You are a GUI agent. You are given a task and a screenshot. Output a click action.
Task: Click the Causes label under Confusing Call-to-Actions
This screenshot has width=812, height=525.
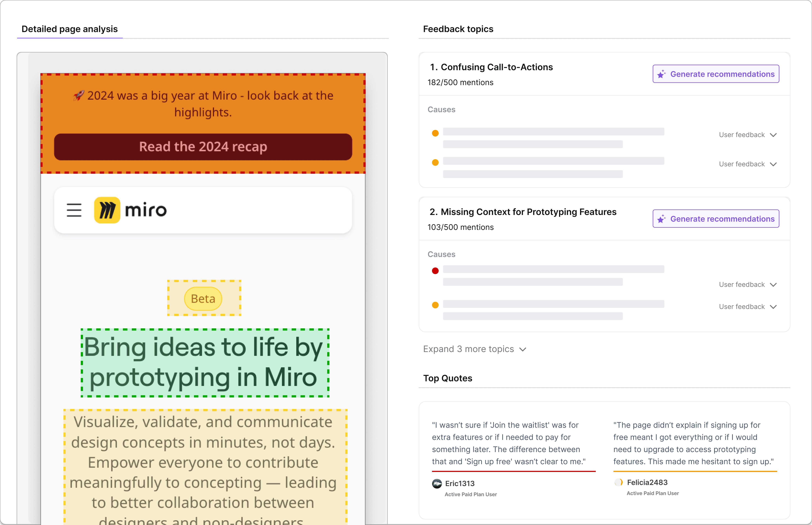[x=441, y=109]
